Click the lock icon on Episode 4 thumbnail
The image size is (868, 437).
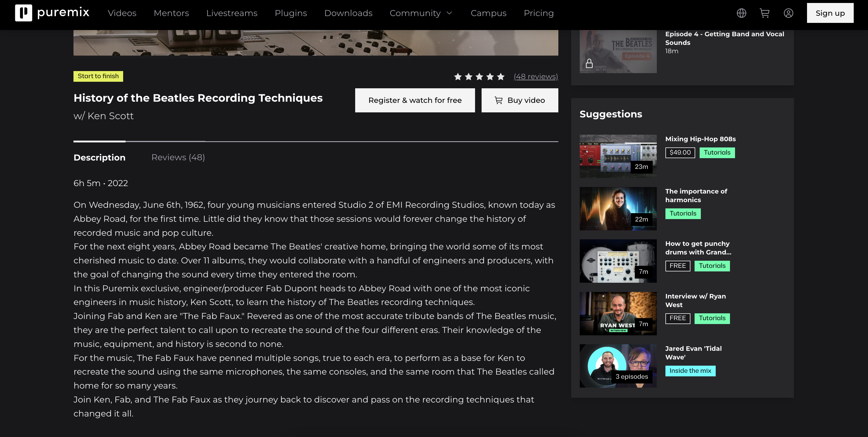click(589, 63)
